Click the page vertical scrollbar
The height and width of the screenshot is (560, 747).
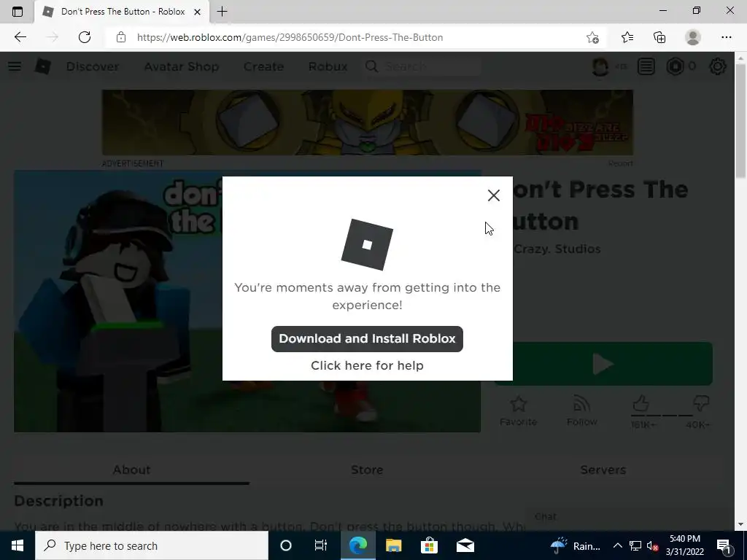click(x=740, y=122)
